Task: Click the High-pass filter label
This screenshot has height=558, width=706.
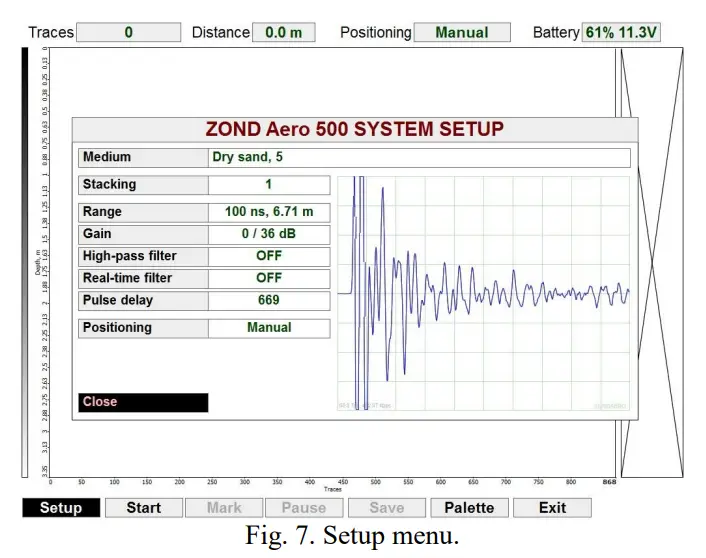Action: [x=143, y=257]
